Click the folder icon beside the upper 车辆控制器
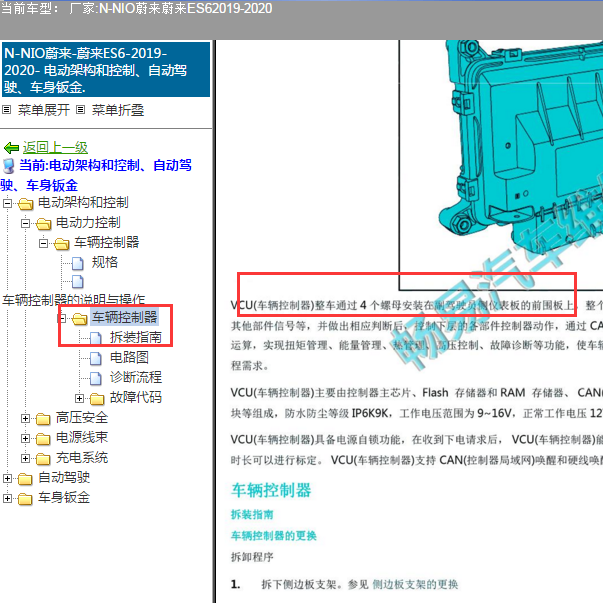The height and width of the screenshot is (603, 603). click(62, 243)
